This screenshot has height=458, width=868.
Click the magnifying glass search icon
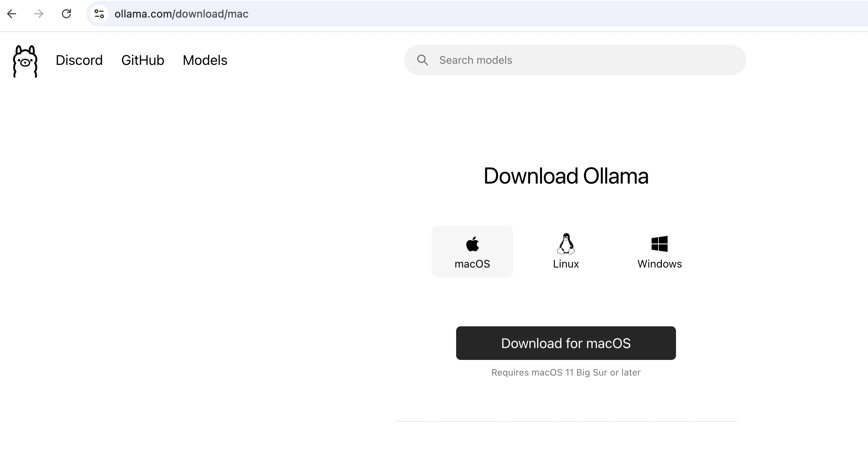[x=423, y=60]
